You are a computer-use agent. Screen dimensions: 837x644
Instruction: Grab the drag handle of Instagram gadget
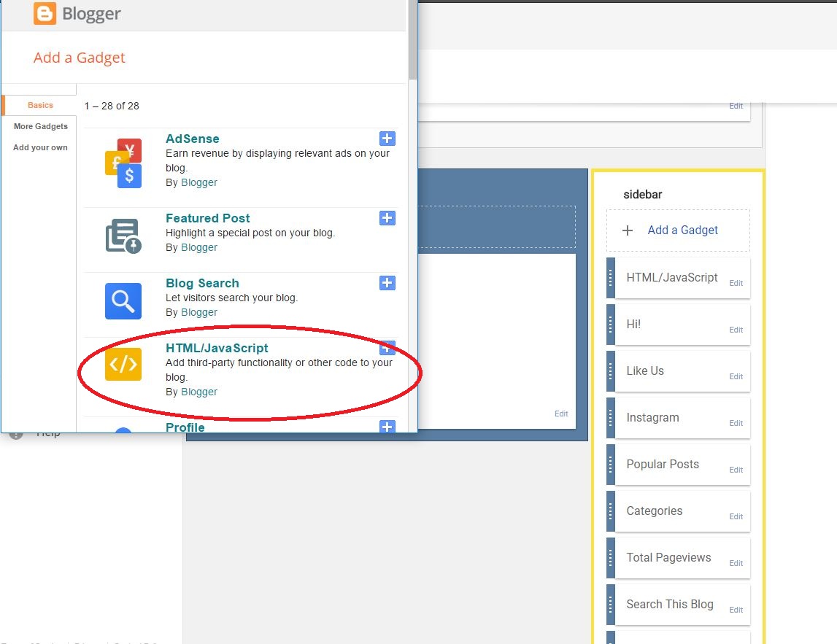(x=611, y=418)
